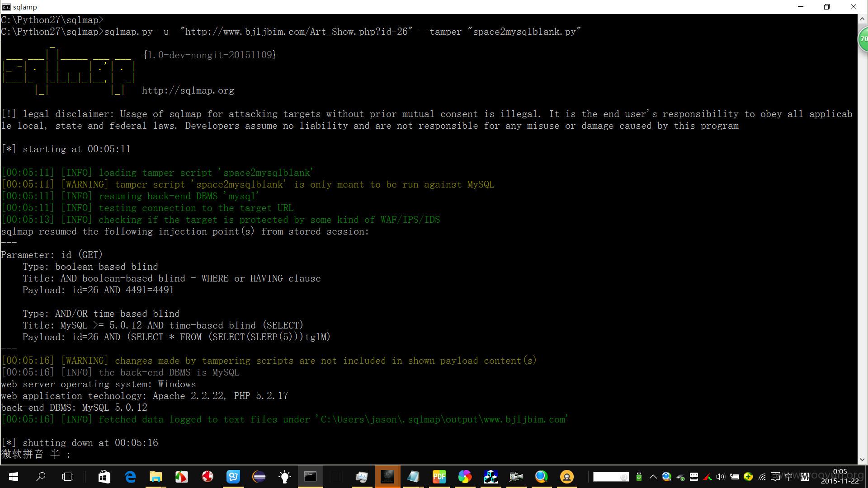The height and width of the screenshot is (488, 868).
Task: Click 'starting at 00:05:11' line
Action: (x=66, y=149)
